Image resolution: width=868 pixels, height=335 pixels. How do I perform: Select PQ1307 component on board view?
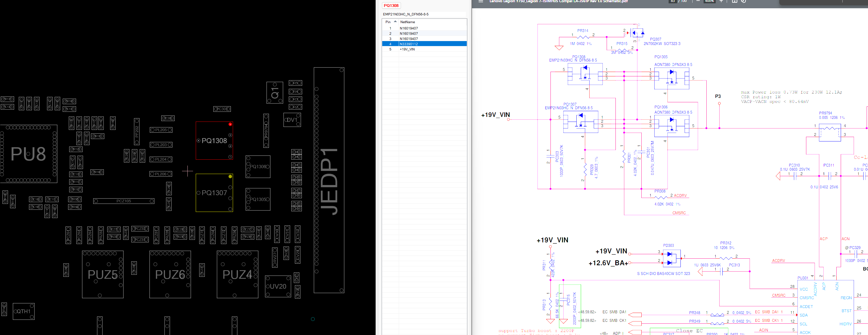[214, 193]
